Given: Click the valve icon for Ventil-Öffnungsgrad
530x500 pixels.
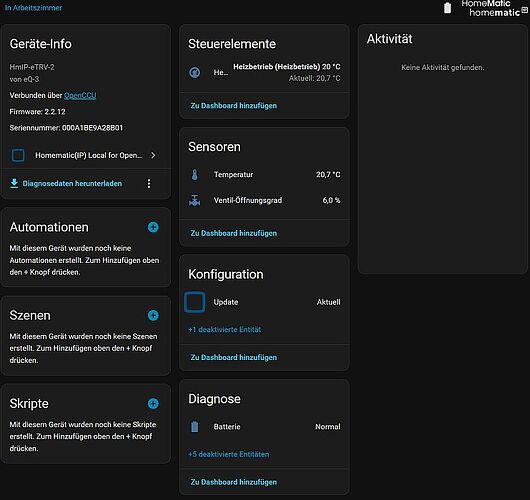Looking at the screenshot, I should (x=195, y=200).
